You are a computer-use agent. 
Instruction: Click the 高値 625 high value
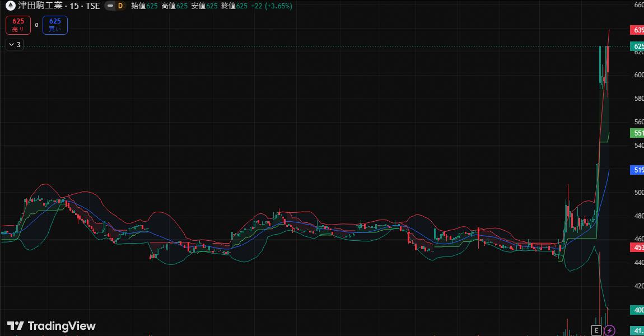[175, 6]
